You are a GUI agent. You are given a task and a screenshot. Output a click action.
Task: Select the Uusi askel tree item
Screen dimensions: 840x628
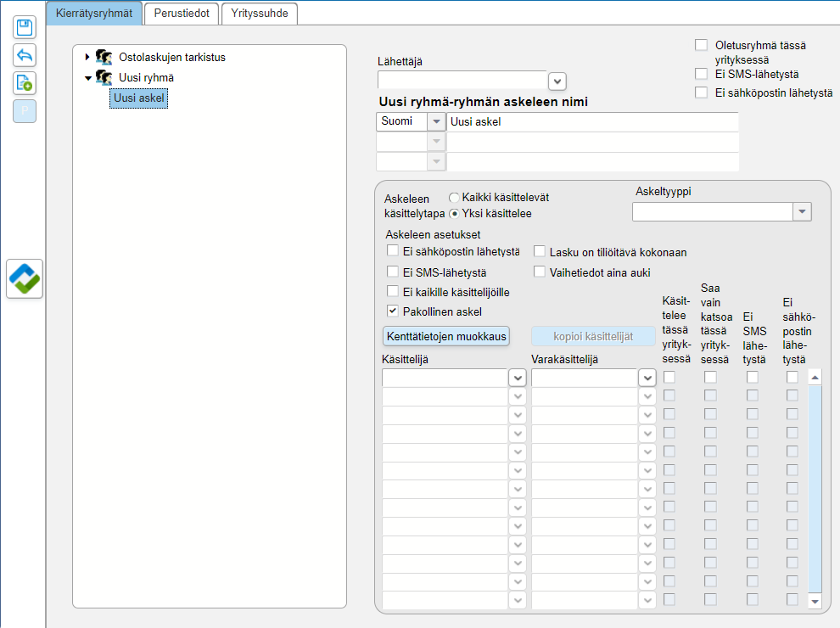139,99
